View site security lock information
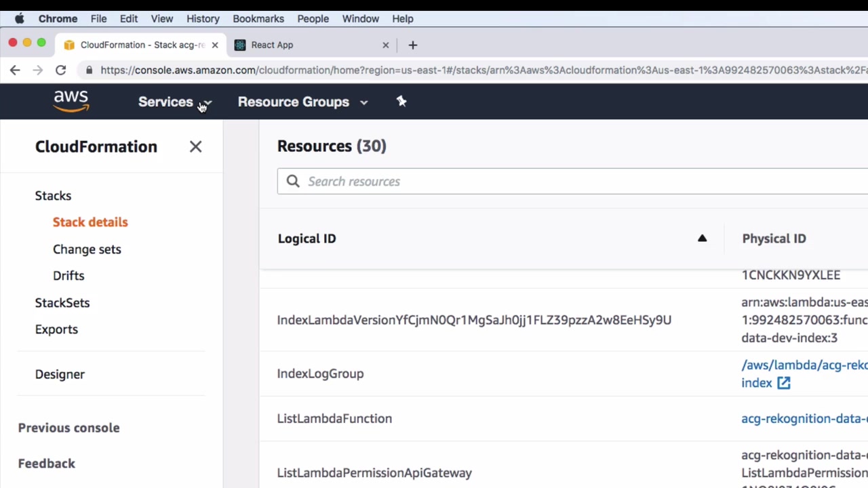868x488 pixels. tap(89, 70)
